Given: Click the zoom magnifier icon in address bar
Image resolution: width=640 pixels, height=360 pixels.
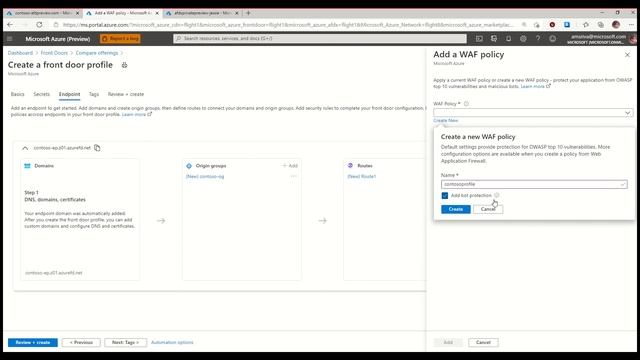Looking at the screenshot, I should point(524,25).
